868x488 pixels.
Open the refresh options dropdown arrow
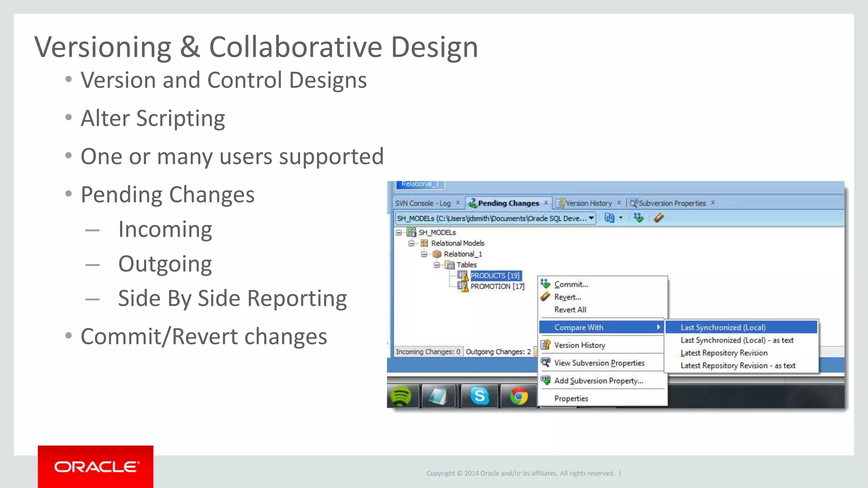621,218
